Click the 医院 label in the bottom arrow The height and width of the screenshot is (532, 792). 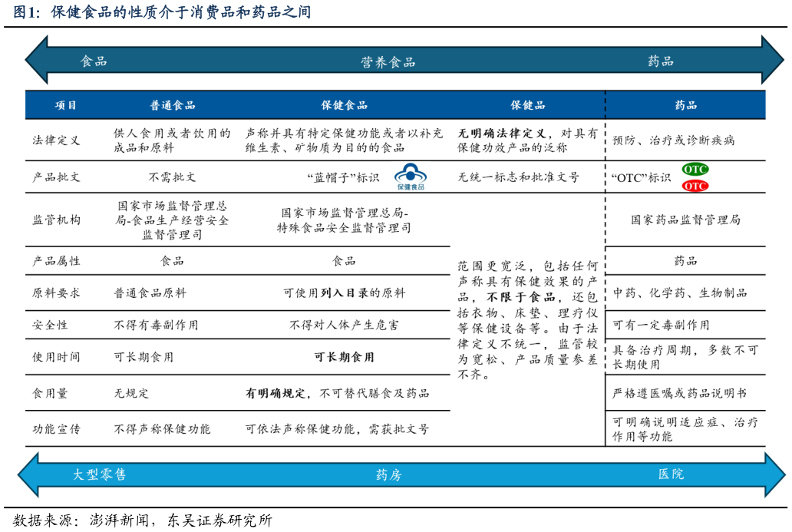click(x=671, y=474)
